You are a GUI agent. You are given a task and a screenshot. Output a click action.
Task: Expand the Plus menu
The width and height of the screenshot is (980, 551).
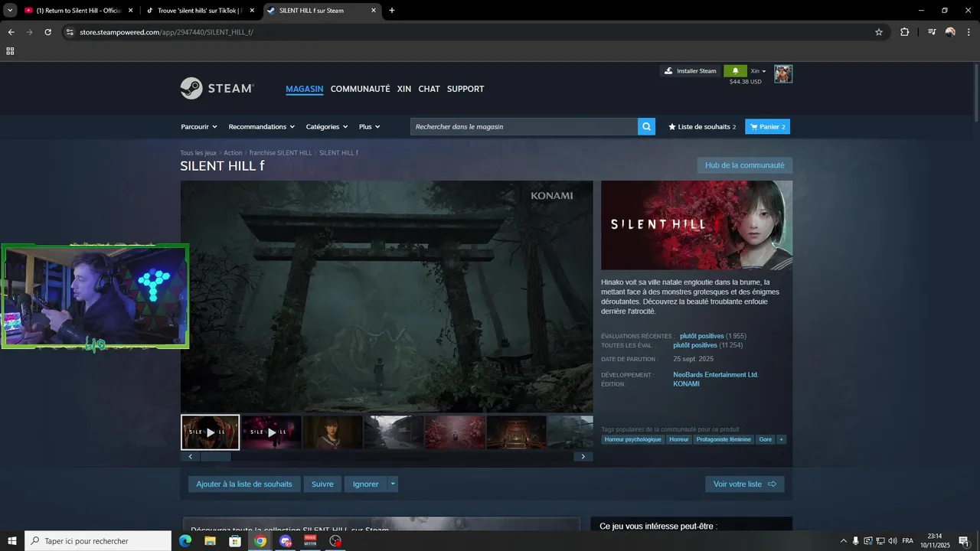[x=370, y=127]
